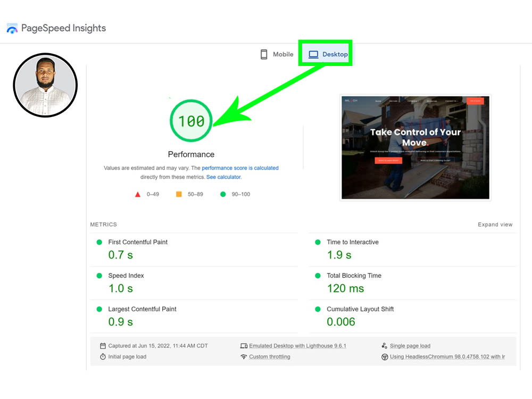Viewport: 532px width, 399px height.
Task: Click the Largest Contentful Paint label
Action: (142, 309)
